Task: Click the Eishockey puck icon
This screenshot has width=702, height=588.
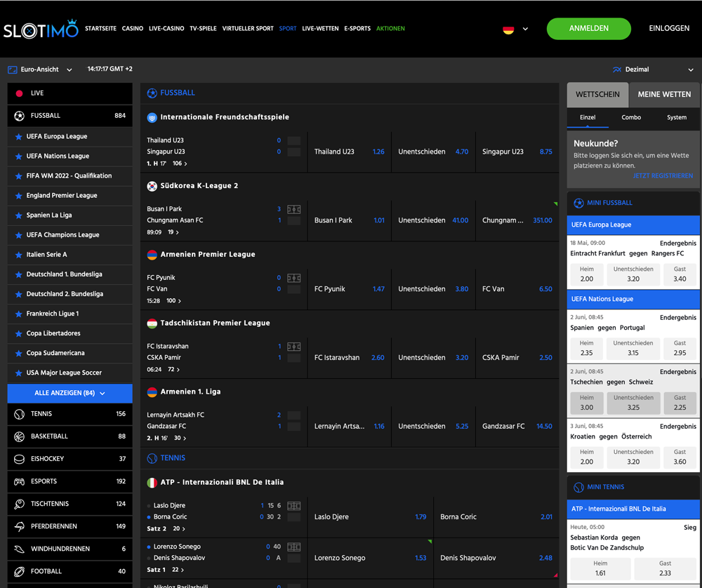Action: click(19, 459)
